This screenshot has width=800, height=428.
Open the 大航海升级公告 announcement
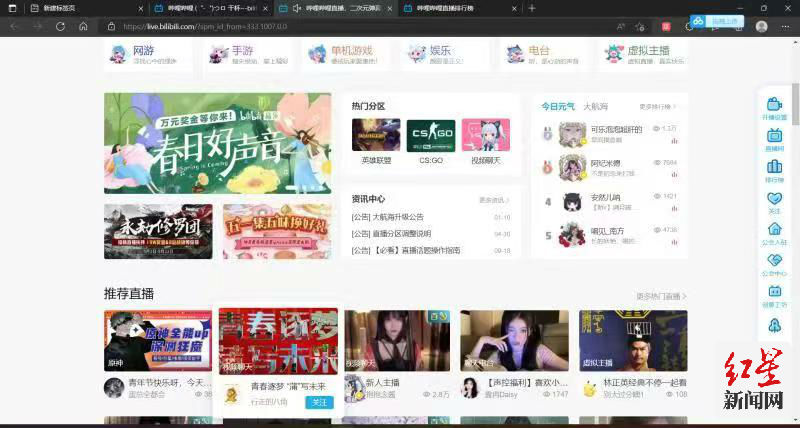coord(388,217)
